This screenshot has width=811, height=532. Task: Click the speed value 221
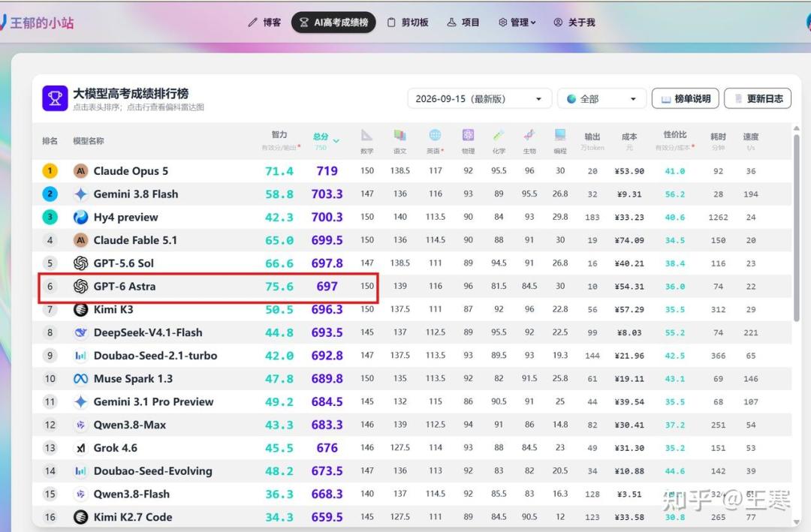click(750, 333)
